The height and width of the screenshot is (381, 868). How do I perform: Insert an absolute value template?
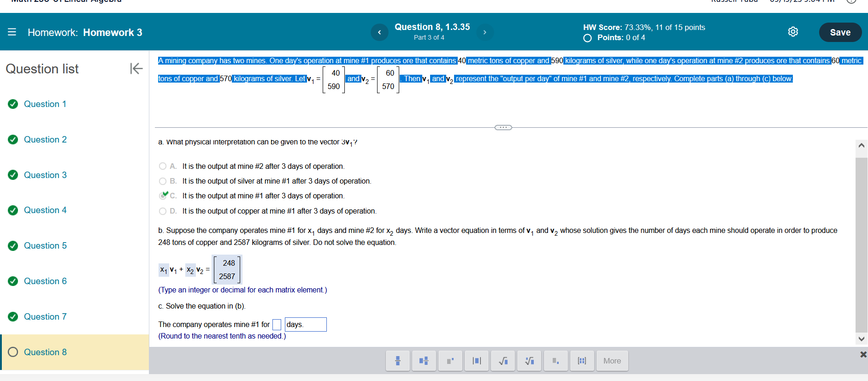(477, 361)
